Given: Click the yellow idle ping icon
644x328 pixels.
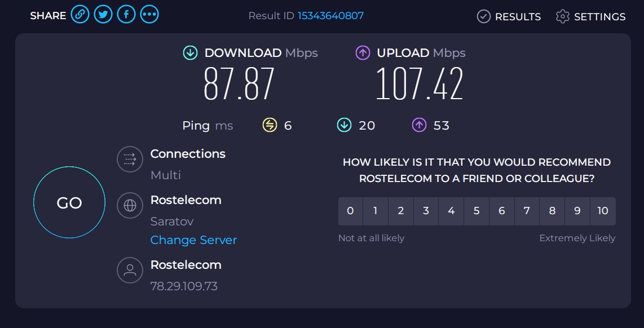Looking at the screenshot, I should click(x=270, y=125).
